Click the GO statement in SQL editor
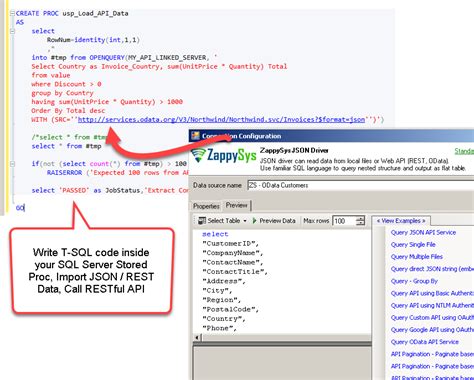The height and width of the screenshot is (380, 474). point(20,208)
